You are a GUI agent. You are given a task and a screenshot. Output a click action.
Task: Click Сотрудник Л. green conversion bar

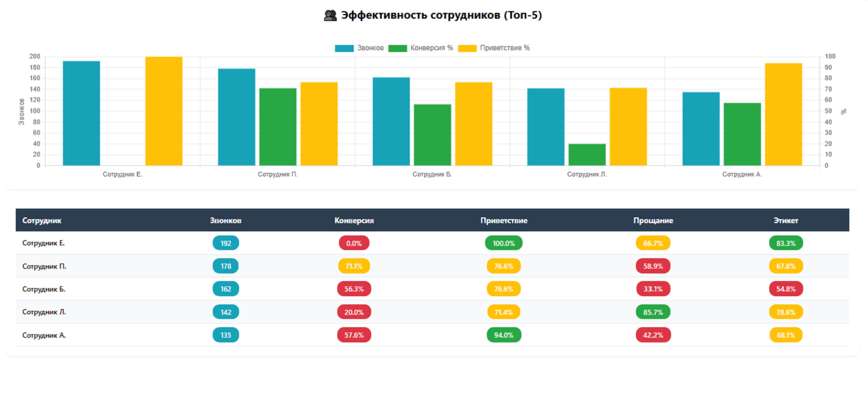click(587, 154)
